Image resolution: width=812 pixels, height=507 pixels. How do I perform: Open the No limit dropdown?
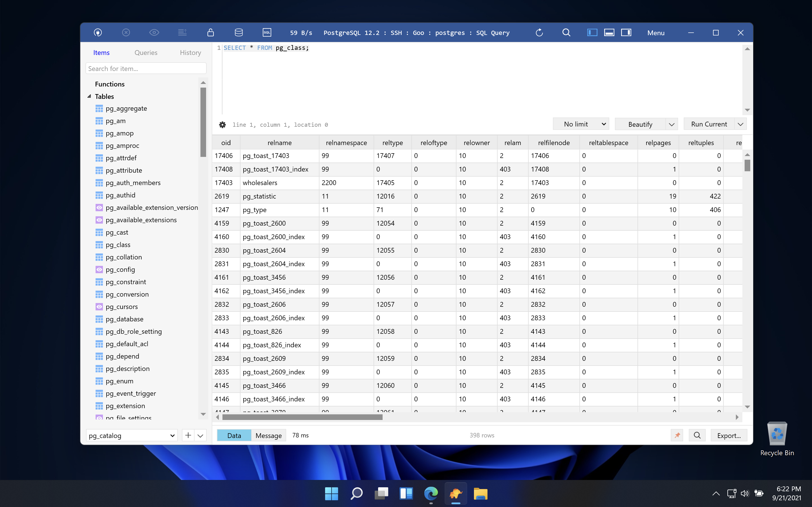(581, 124)
